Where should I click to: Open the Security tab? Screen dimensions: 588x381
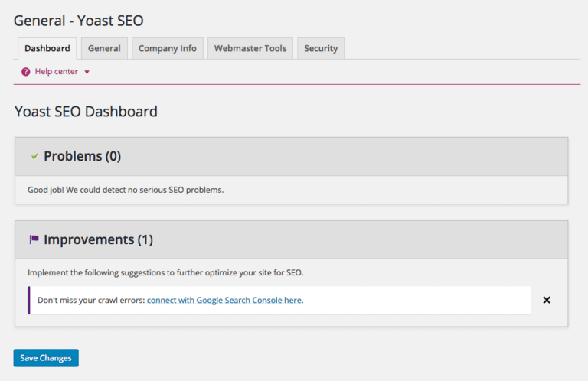coord(321,48)
